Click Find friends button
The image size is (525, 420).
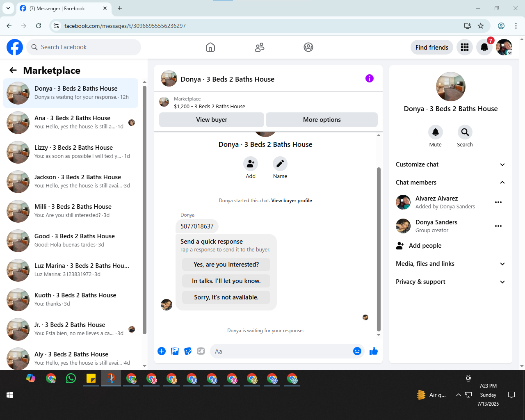pyautogui.click(x=432, y=47)
